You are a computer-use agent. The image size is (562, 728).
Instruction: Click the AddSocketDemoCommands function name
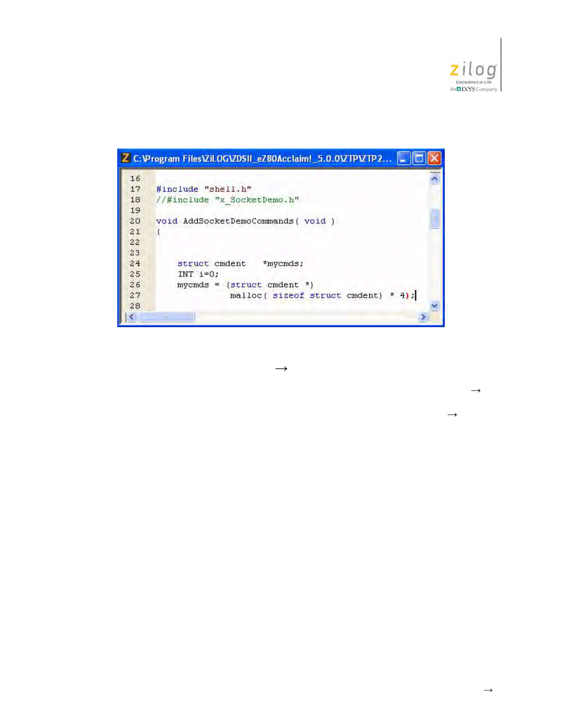(238, 221)
